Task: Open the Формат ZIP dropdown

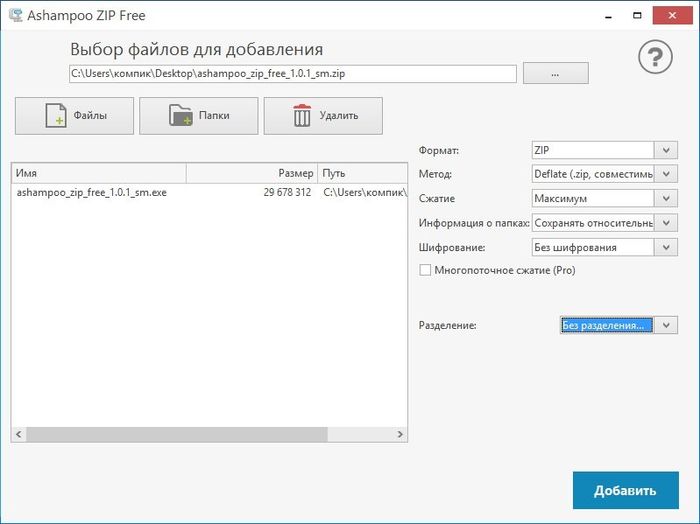Action: coord(667,150)
